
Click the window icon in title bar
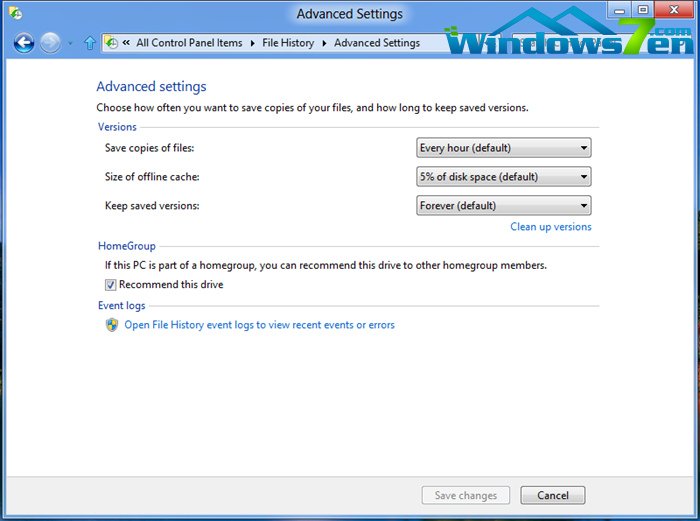coord(16,13)
